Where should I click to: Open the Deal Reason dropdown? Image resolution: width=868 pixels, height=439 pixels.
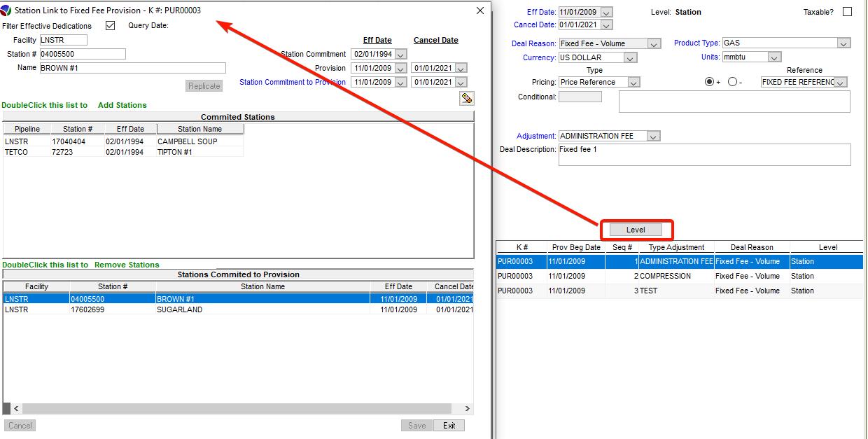pos(654,43)
